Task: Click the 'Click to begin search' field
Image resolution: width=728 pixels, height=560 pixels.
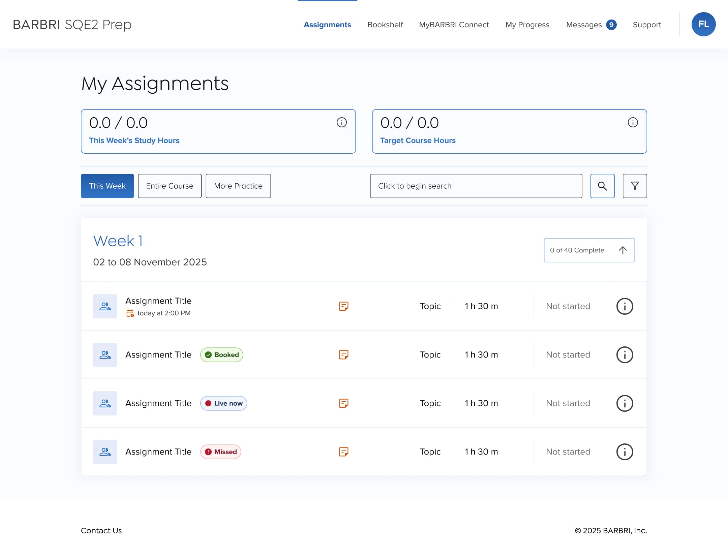Action: point(476,186)
